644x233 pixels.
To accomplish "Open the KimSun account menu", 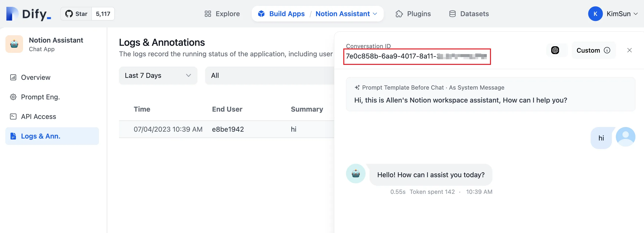I will [613, 14].
